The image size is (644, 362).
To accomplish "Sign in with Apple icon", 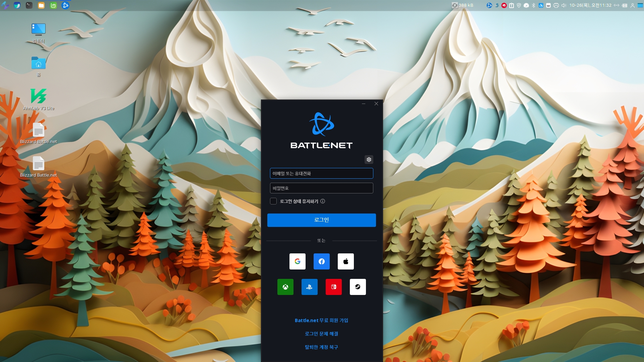I will pyautogui.click(x=345, y=261).
